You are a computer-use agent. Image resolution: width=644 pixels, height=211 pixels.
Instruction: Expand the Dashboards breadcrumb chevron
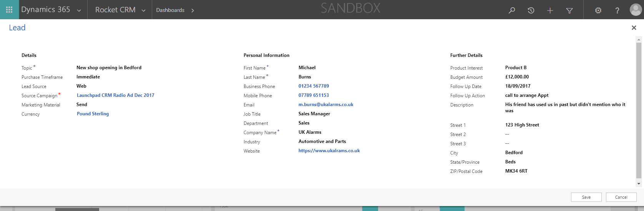pos(193,10)
